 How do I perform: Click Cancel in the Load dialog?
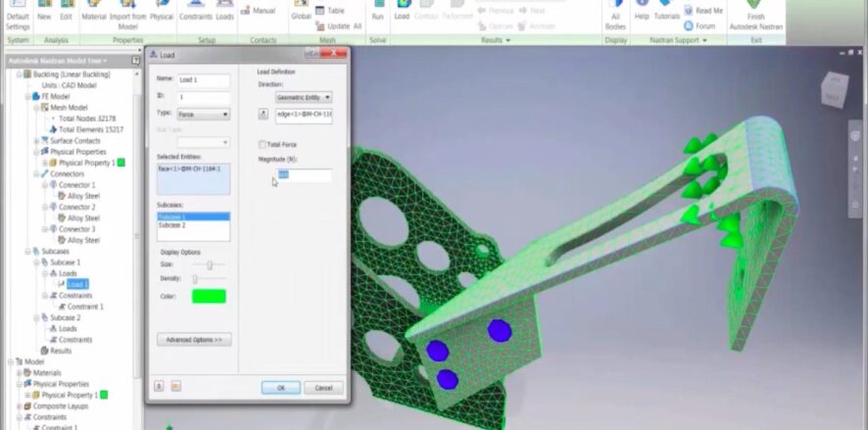[323, 388]
